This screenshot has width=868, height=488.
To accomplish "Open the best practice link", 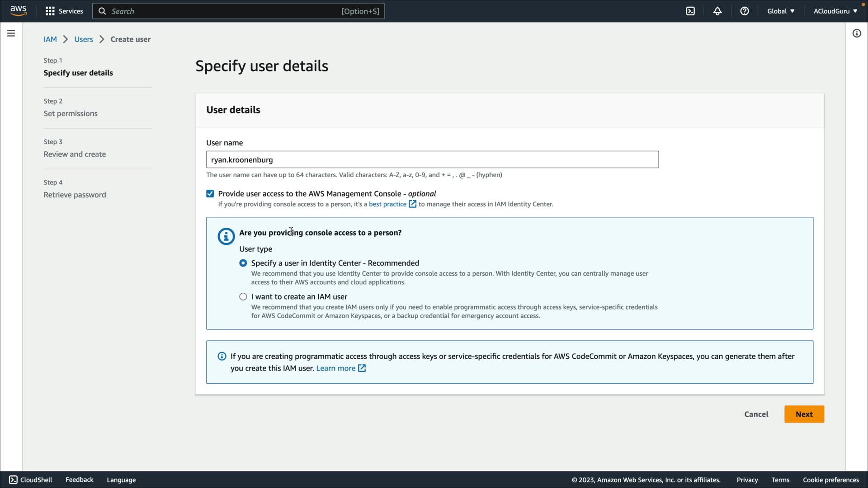I will click(387, 204).
